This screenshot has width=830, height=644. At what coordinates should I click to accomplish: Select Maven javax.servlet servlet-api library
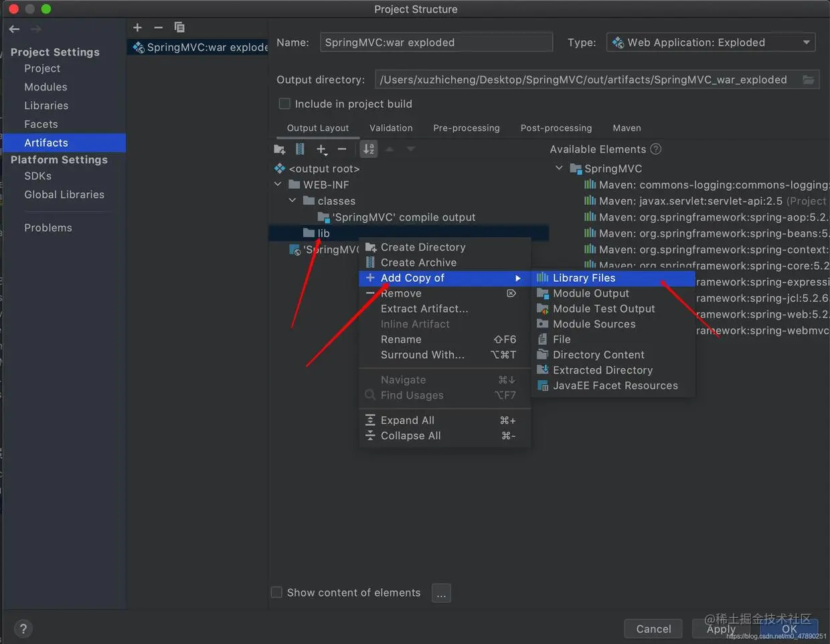(707, 201)
